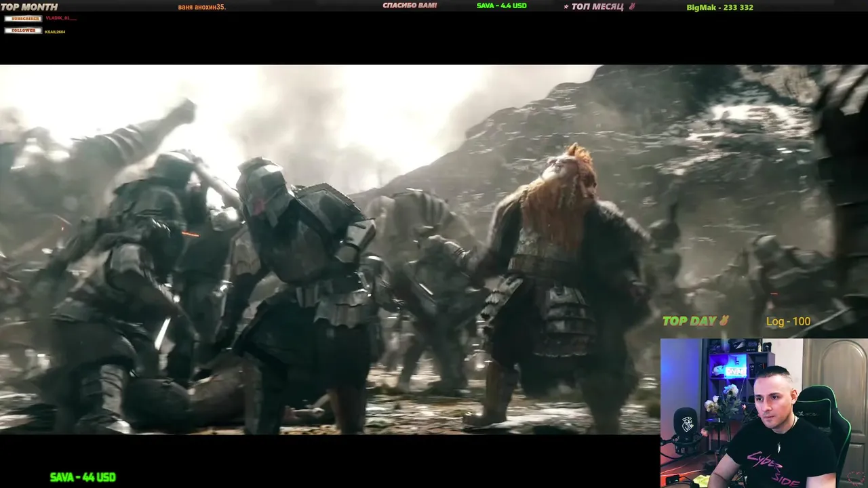Click the top SAVA - 4.4 USD donation
Viewport: 868px width, 488px height.
502,5
